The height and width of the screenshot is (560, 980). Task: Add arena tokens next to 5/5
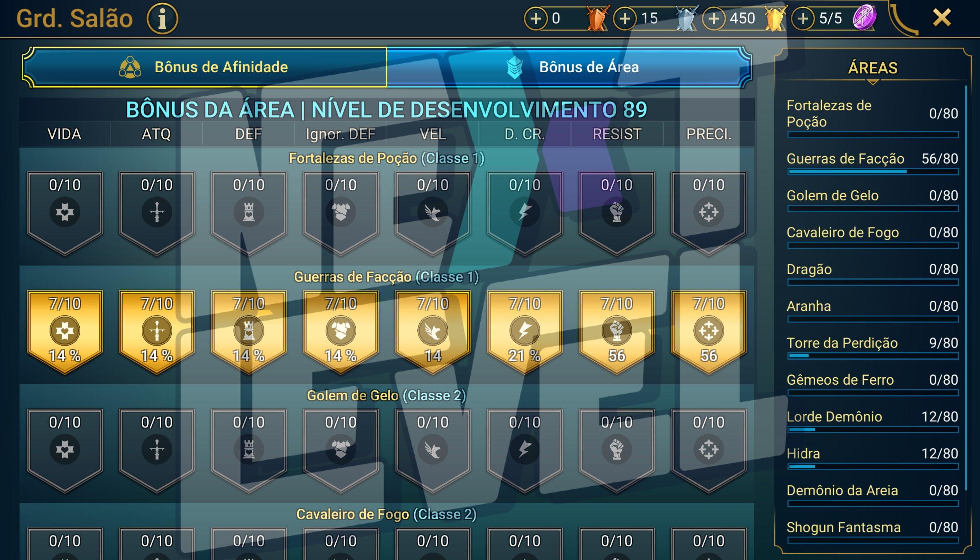(x=803, y=18)
